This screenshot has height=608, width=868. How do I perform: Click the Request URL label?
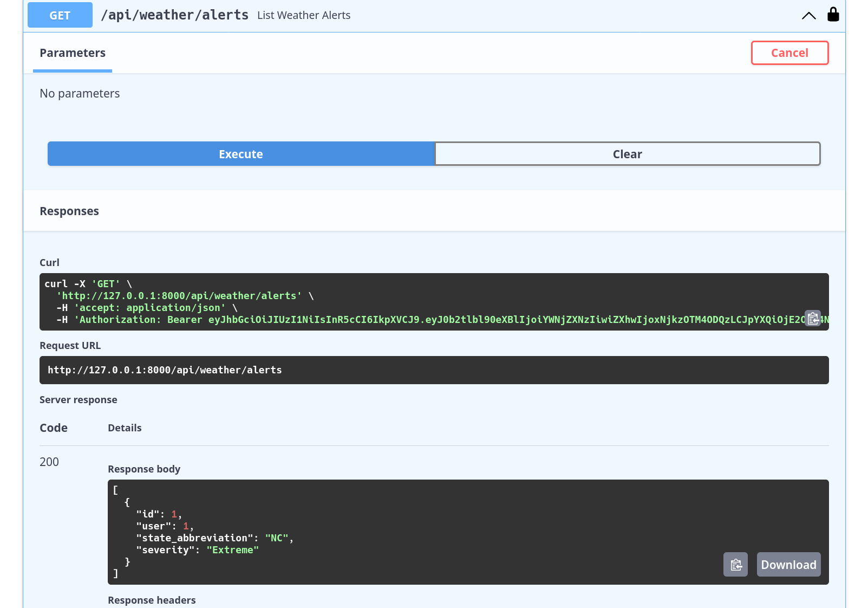(x=70, y=346)
